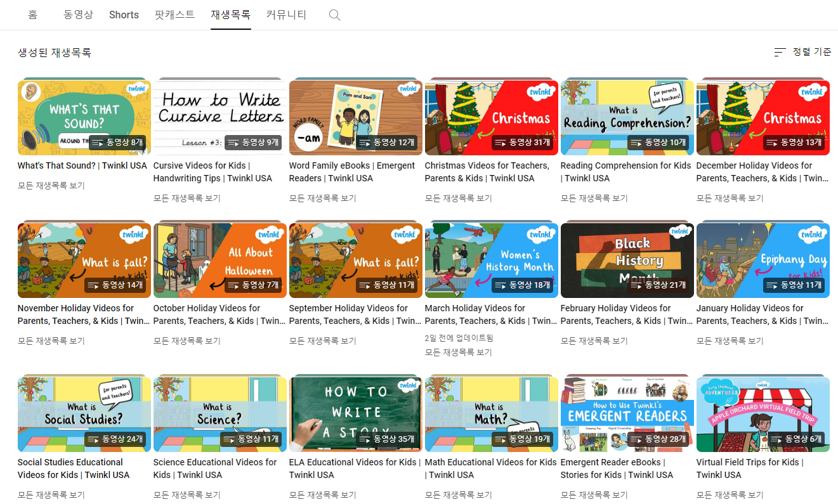Open February Holiday Videos title link
This screenshot has height=504, width=838.
point(627,314)
